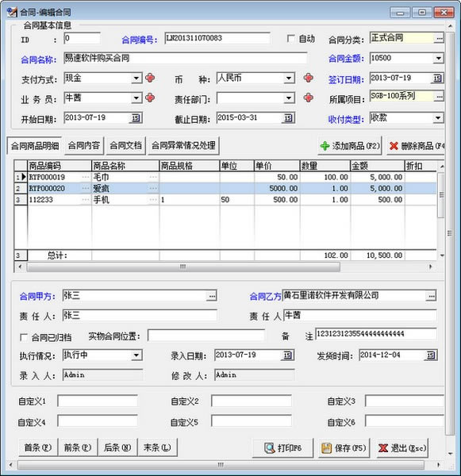Click the ellipsis button beside 合同甲方

pyautogui.click(x=212, y=296)
